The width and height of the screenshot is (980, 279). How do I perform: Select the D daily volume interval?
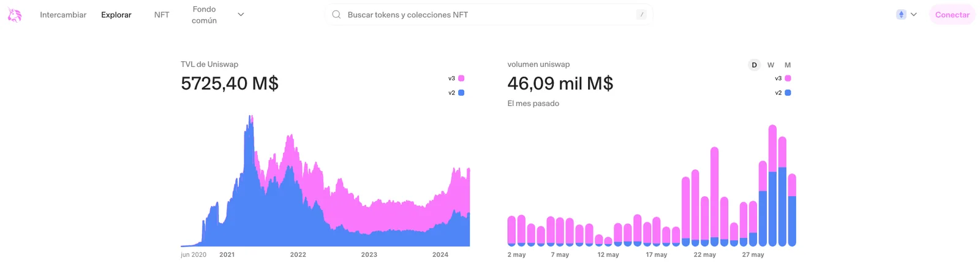[x=754, y=65]
